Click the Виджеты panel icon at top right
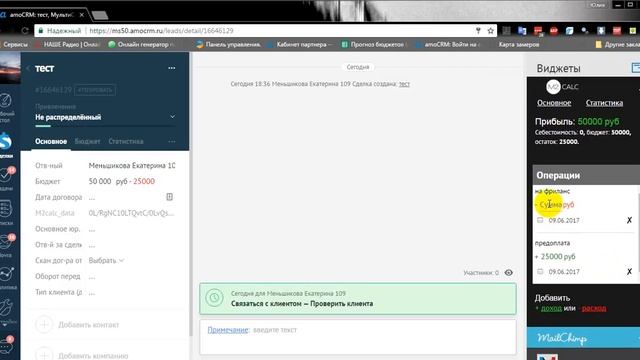The image size is (640, 360). point(636,68)
